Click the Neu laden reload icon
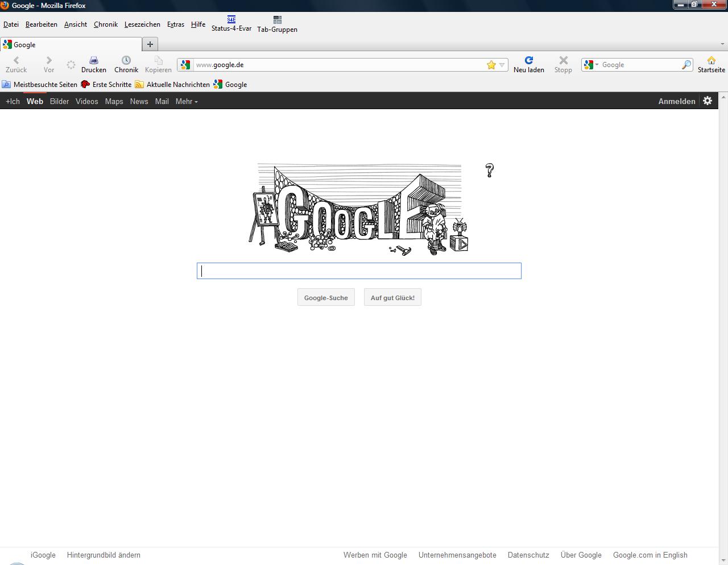The height and width of the screenshot is (565, 728). (529, 60)
